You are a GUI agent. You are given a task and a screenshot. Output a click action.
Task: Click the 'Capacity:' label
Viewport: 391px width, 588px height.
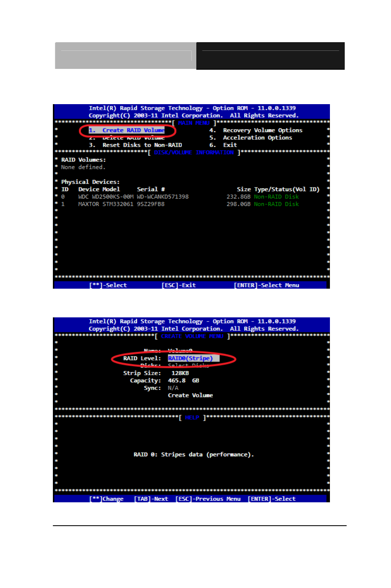point(145,381)
